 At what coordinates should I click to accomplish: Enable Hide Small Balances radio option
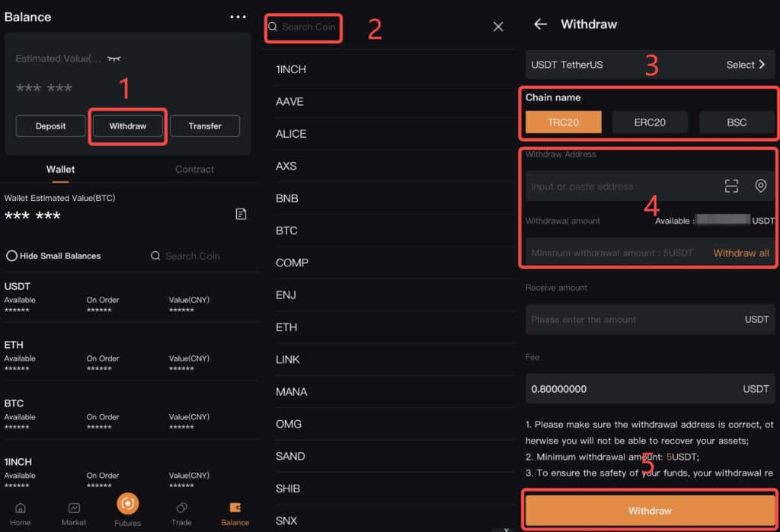point(53,256)
